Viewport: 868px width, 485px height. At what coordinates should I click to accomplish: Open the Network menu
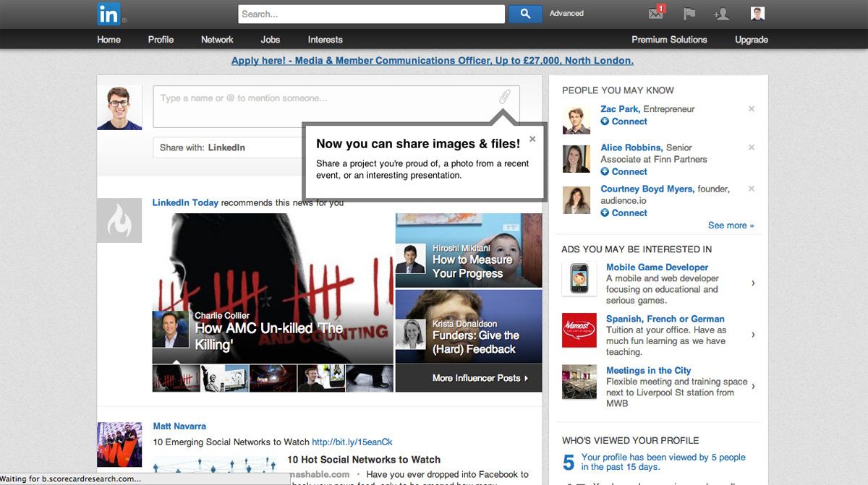tap(217, 40)
